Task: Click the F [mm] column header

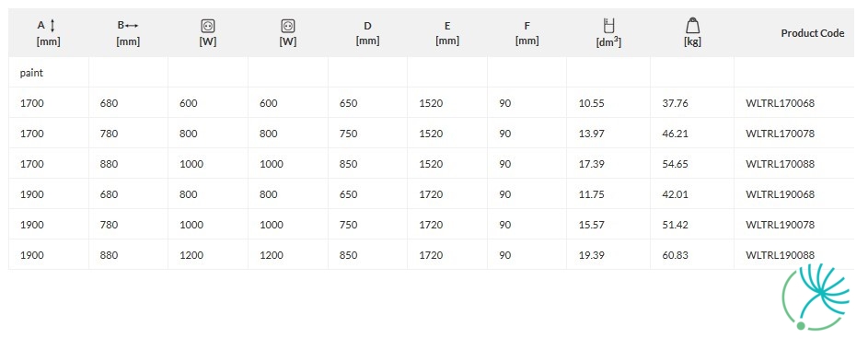Action: pyautogui.click(x=527, y=33)
